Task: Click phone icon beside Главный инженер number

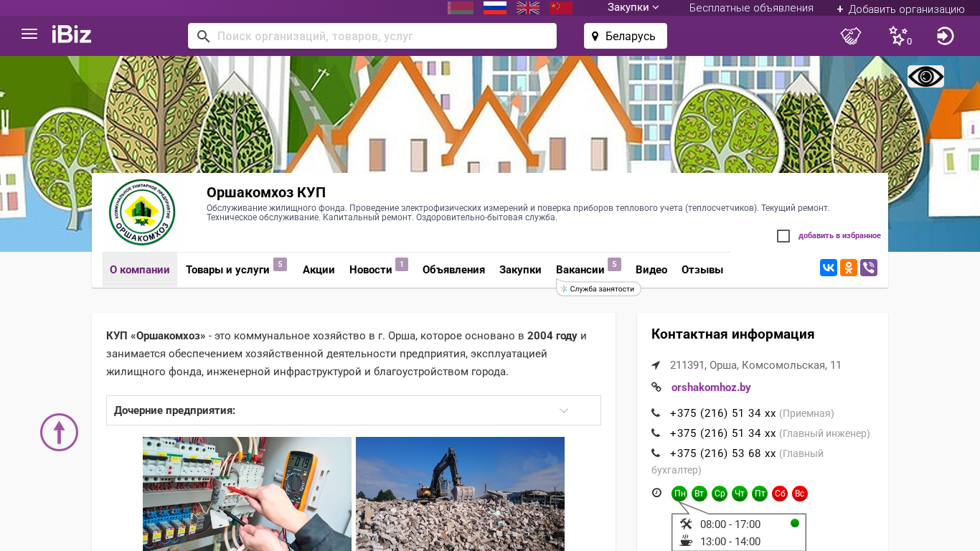Action: (x=656, y=433)
